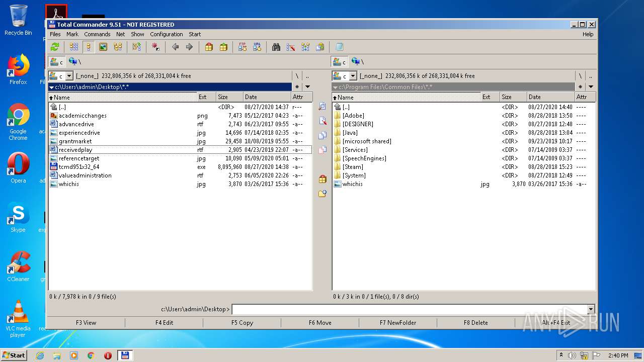Open left panel directory hotlist asterisk
The width and height of the screenshot is (644, 362).
point(297,86)
